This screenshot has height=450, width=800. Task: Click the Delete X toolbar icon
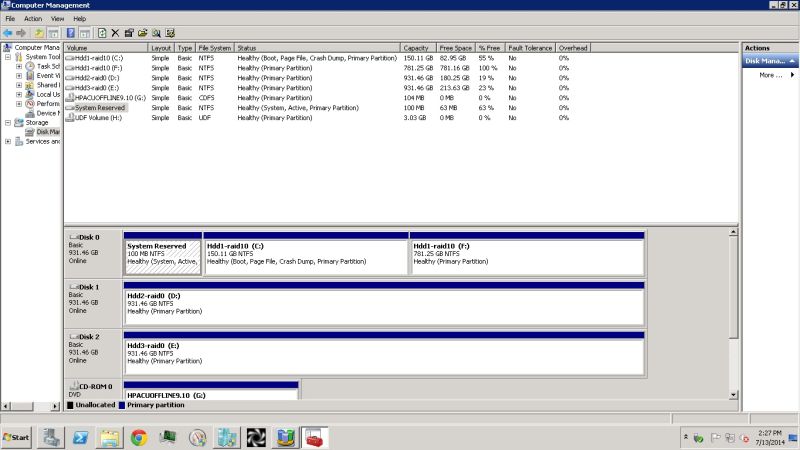click(115, 33)
